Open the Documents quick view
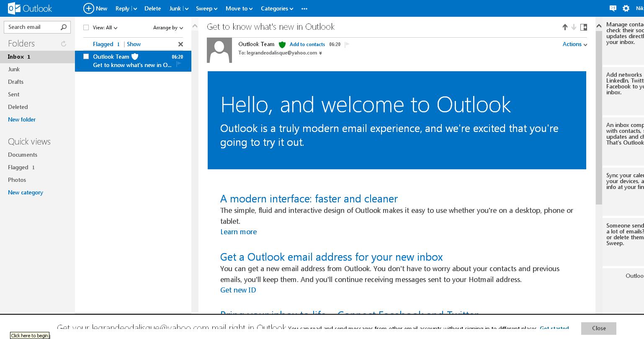644x339 pixels. pyautogui.click(x=23, y=155)
